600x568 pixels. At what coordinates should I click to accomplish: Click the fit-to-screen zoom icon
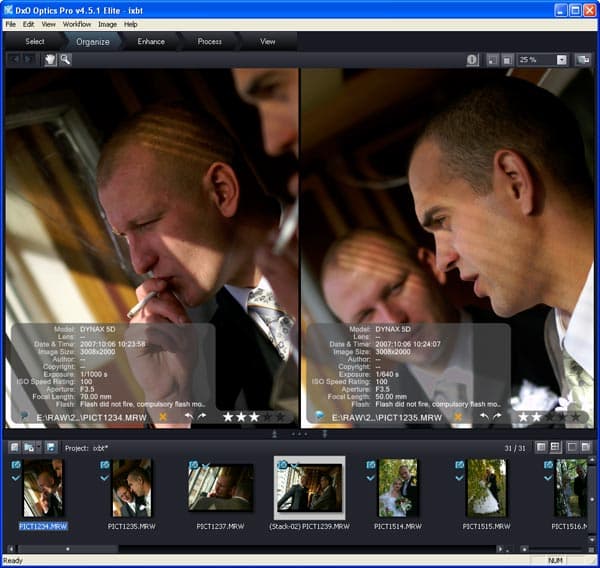(x=492, y=60)
